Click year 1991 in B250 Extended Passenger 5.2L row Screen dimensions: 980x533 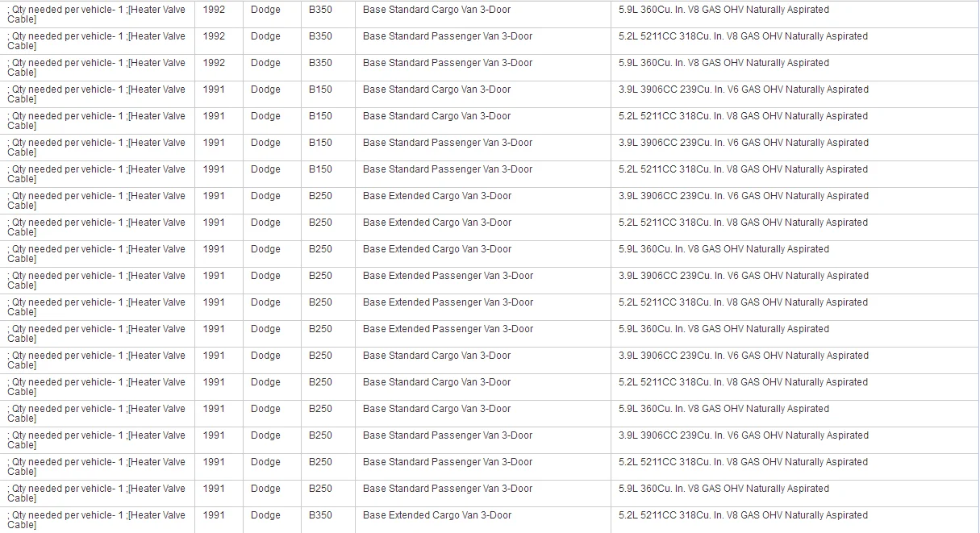(x=219, y=307)
